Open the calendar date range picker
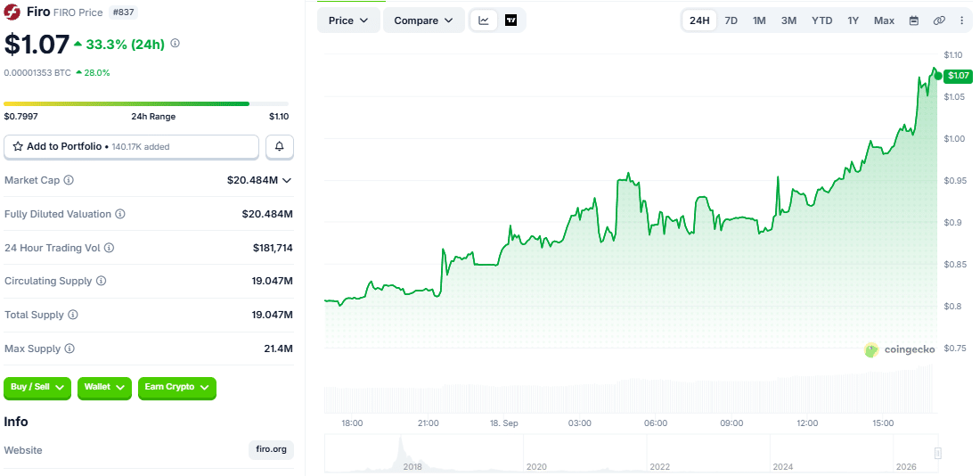The width and height of the screenshot is (980, 476). point(914,21)
